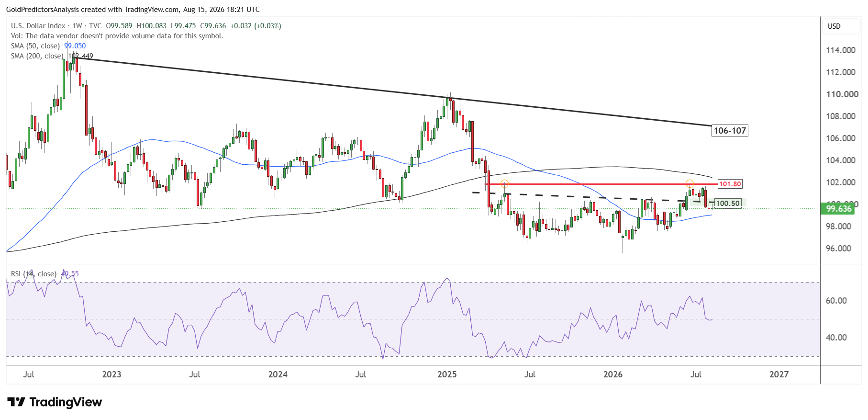868x420 pixels.
Task: Click the SMA 50 value 99.050
Action: (75, 46)
